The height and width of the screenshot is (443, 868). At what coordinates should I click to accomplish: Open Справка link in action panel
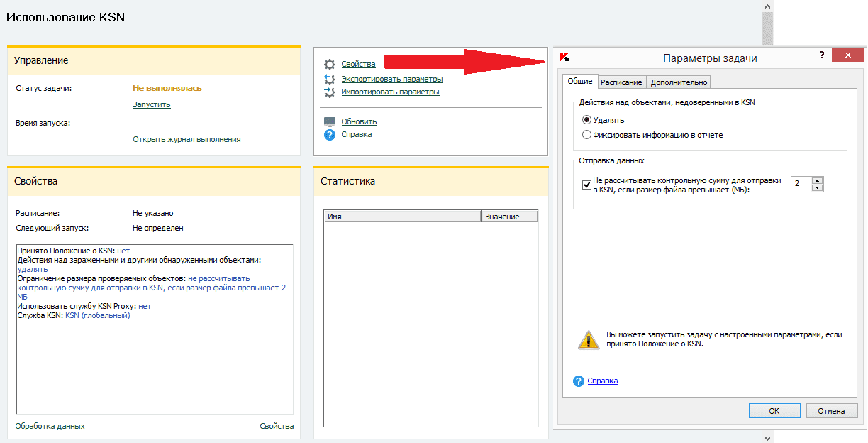click(x=357, y=134)
